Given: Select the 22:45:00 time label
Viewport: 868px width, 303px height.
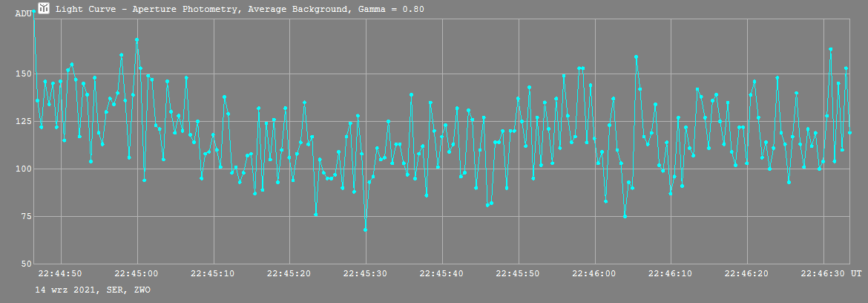Looking at the screenshot, I should (x=137, y=273).
